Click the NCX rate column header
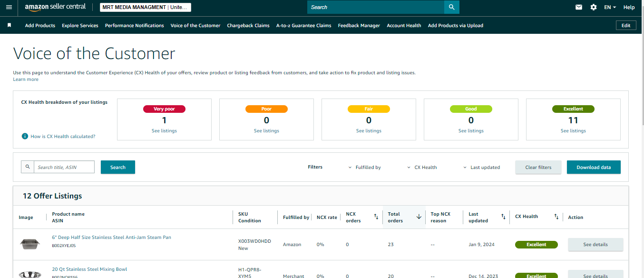Image resolution: width=644 pixels, height=278 pixels. [x=327, y=217]
